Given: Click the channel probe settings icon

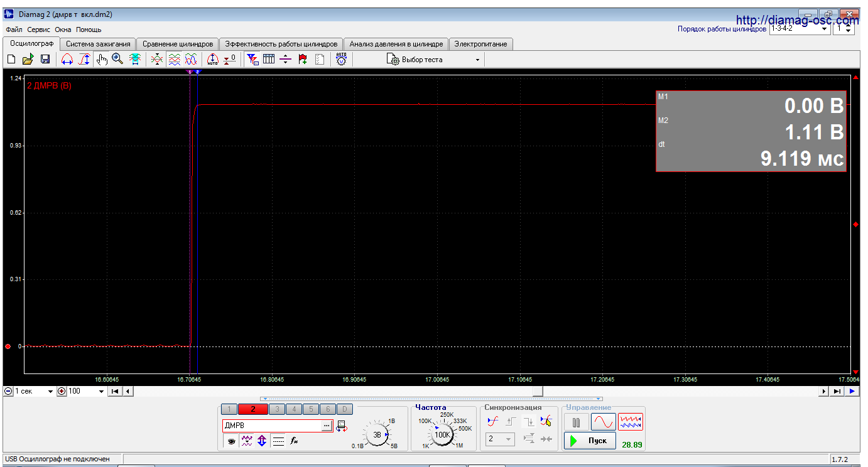Looking at the screenshot, I should pyautogui.click(x=342, y=426).
